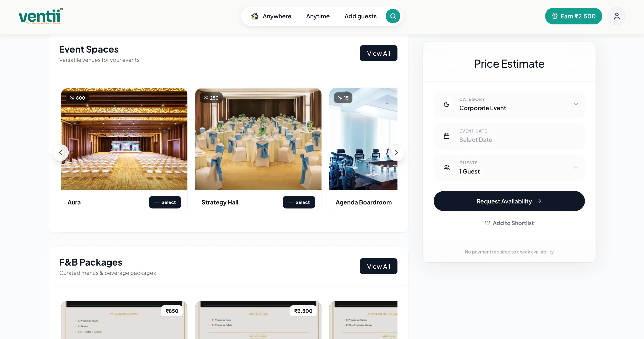The image size is (644, 339).
Task: Click the ₹850 price tag
Action: click(172, 311)
